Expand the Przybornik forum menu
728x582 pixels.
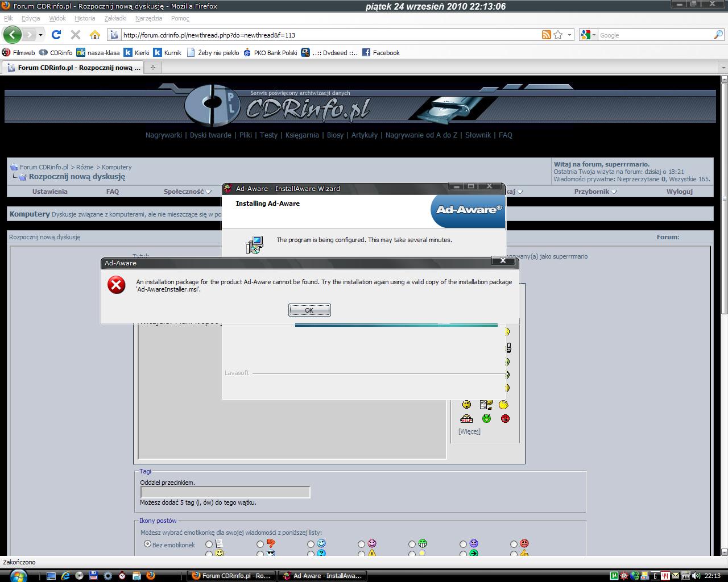coord(595,192)
